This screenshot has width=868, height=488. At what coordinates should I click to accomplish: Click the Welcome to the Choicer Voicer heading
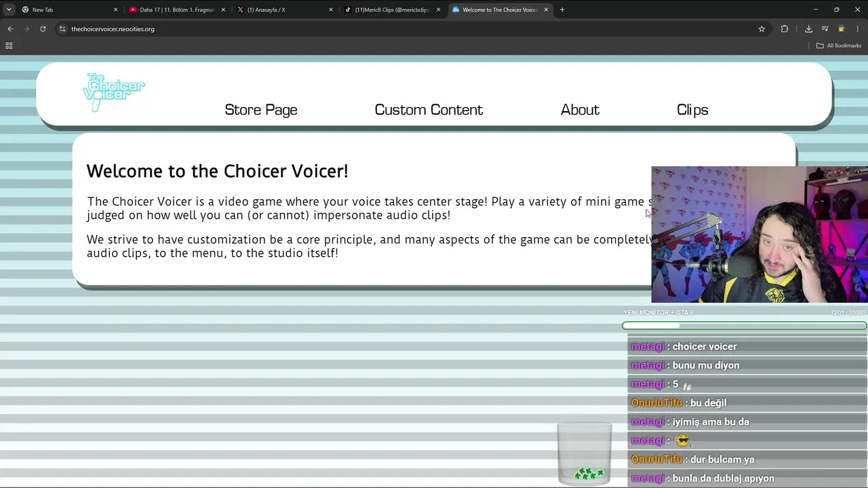pos(217,171)
